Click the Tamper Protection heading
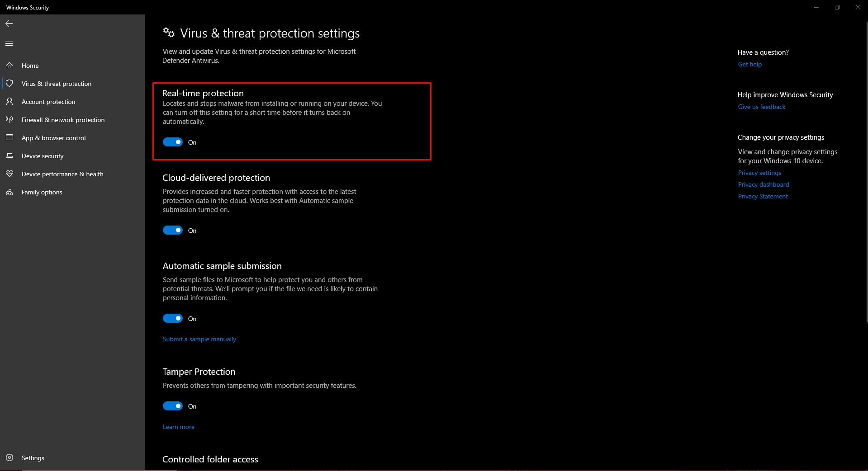Screen dimensions: 868x471 (199, 372)
